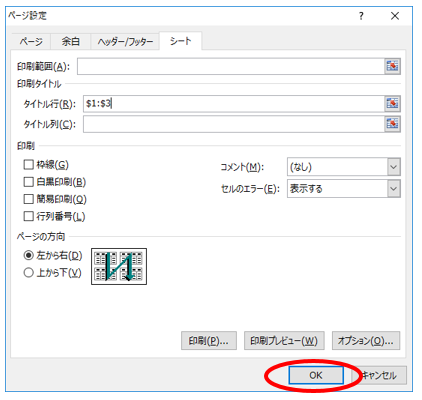Click the キャンセル button

[x=379, y=375]
